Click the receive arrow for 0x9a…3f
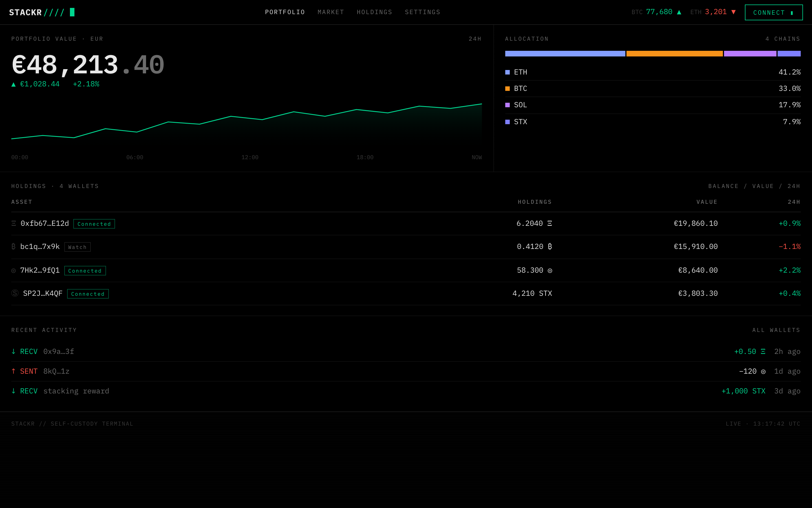812x508 pixels. pyautogui.click(x=14, y=351)
